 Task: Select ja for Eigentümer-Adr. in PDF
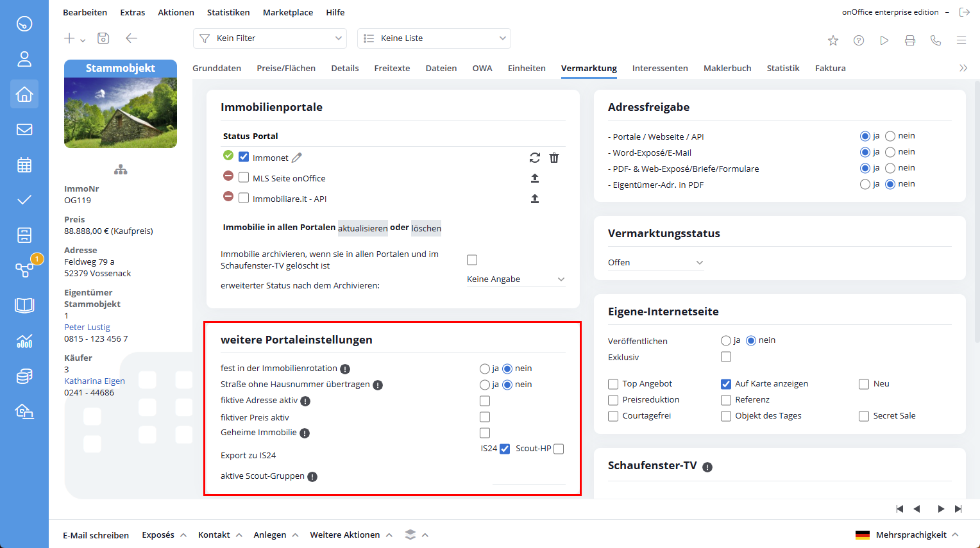tap(865, 185)
